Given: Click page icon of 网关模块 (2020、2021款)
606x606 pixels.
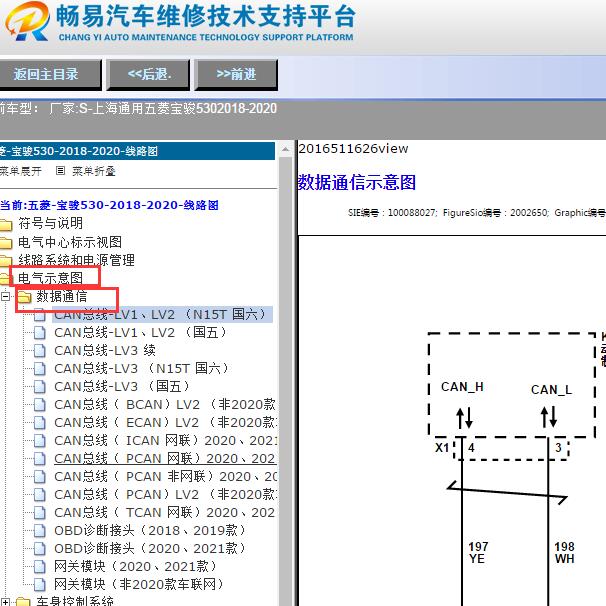Looking at the screenshot, I should (x=39, y=567).
